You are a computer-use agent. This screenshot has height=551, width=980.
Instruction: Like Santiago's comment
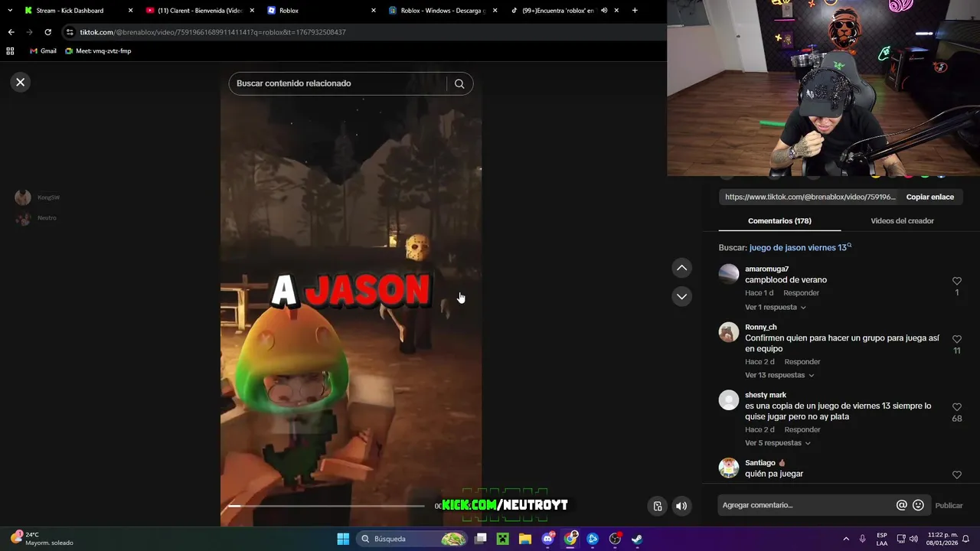click(x=956, y=474)
